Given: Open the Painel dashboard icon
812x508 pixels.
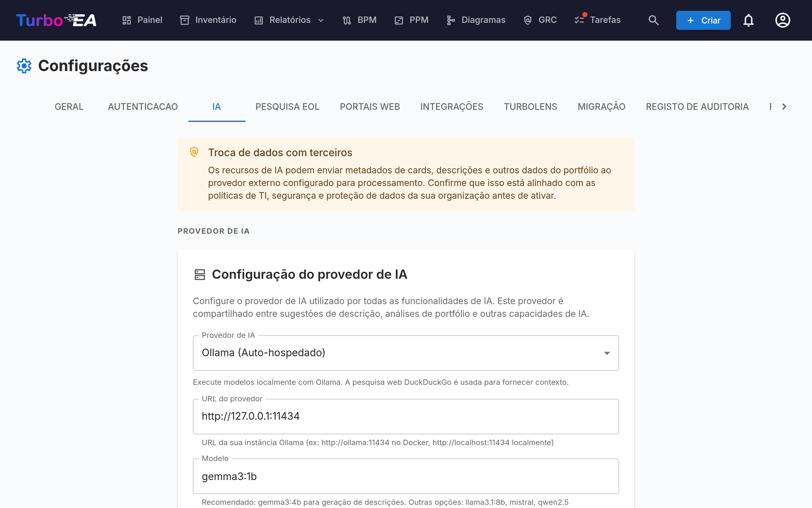Looking at the screenshot, I should coord(127,20).
